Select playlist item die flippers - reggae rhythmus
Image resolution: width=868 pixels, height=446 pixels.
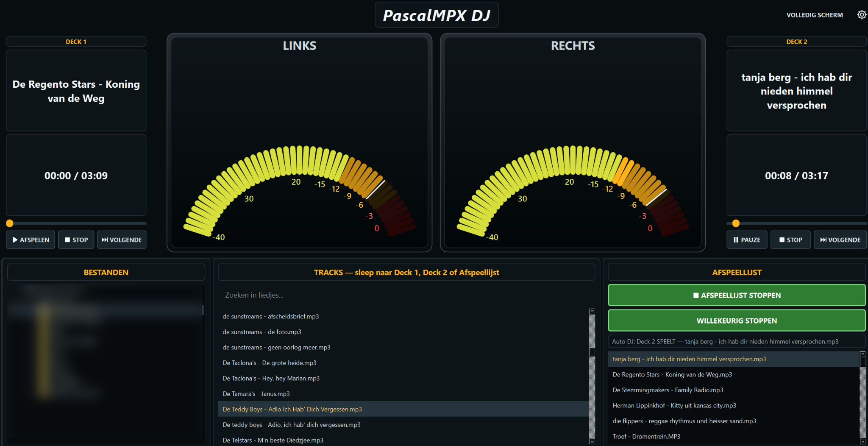coord(733,421)
